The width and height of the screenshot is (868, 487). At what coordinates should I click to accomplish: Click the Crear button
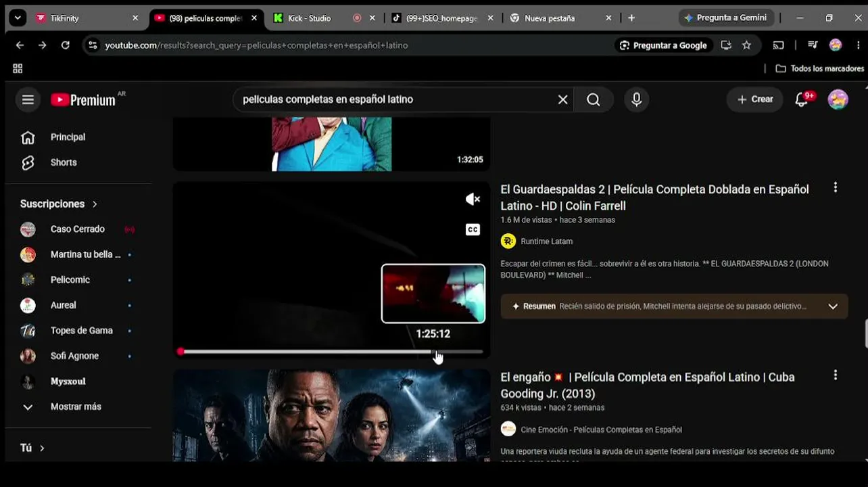[x=755, y=99]
